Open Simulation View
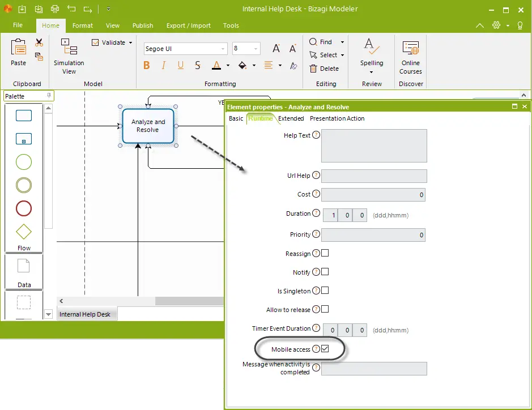Screen dimensions: 532x410 69,56
